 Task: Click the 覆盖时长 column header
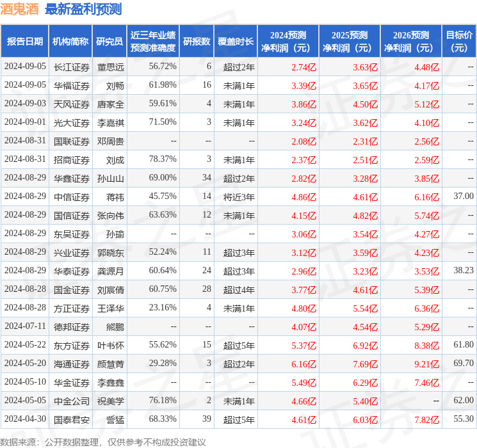coord(236,42)
